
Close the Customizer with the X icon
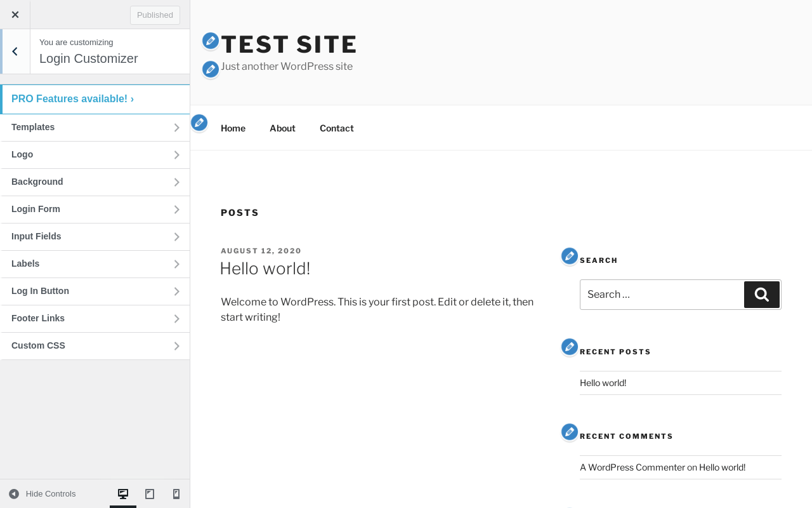[x=15, y=15]
